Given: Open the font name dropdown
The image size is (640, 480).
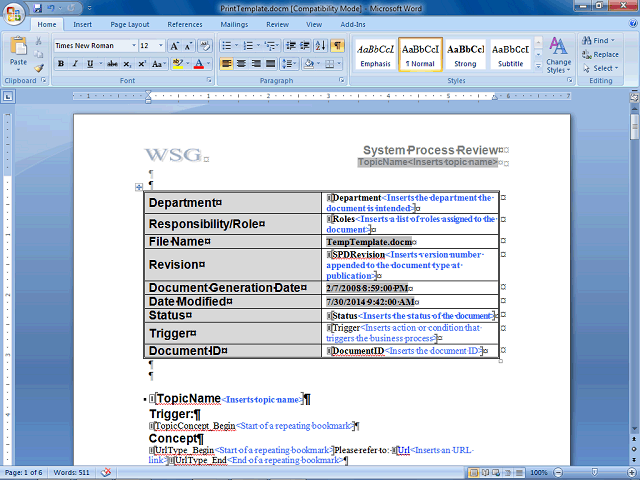Looking at the screenshot, I should 133,46.
